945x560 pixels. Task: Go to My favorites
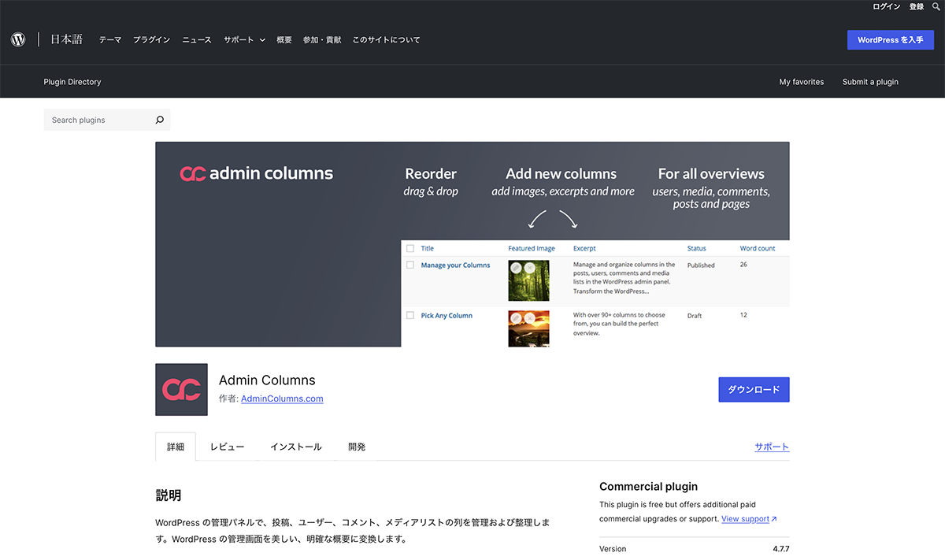[x=801, y=82]
